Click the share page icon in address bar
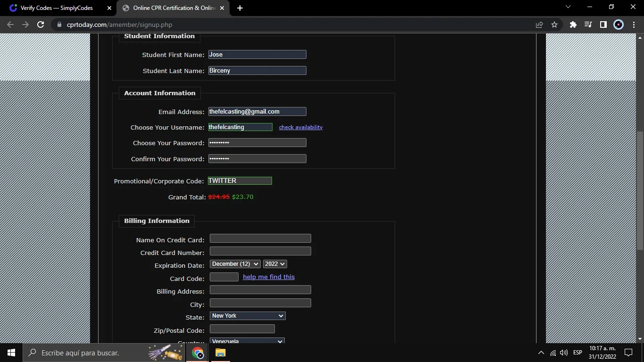The height and width of the screenshot is (362, 644). point(539,25)
